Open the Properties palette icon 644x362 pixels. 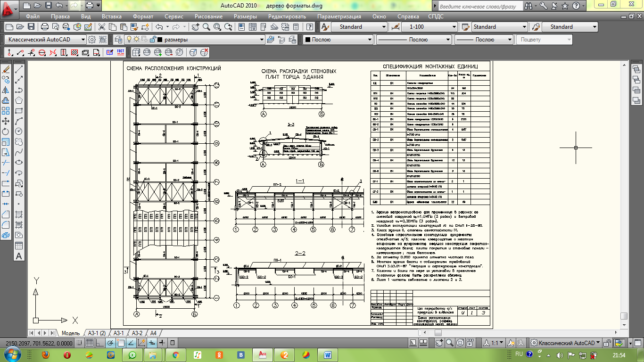[x=241, y=27]
